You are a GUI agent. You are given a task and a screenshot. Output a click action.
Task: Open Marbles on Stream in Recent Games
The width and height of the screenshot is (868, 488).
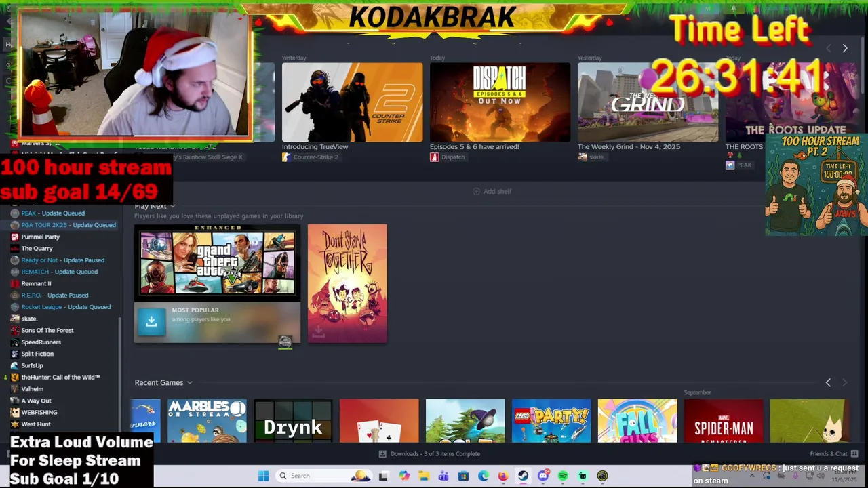[x=207, y=421]
